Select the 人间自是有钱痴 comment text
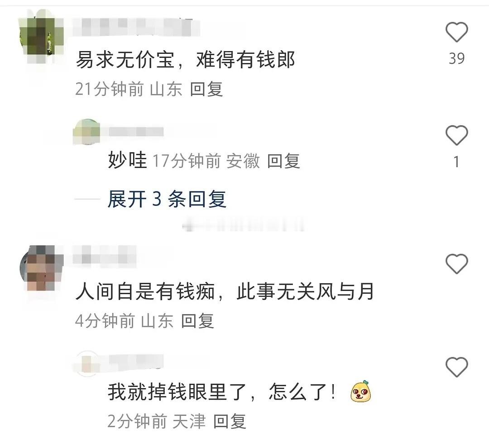This screenshot has height=448, width=489. pyautogui.click(x=225, y=291)
